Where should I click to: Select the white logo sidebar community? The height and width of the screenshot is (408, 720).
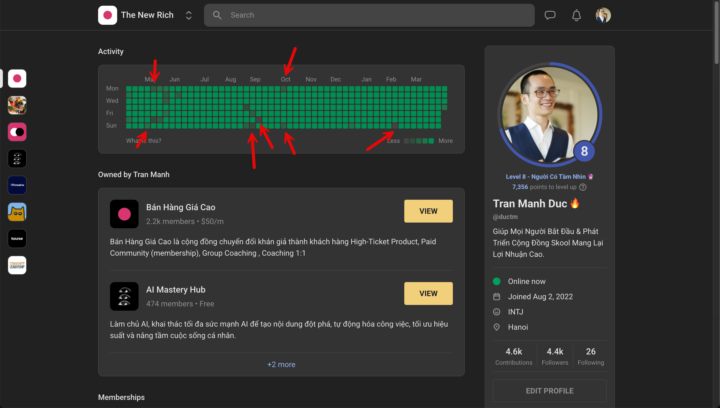tap(17, 265)
